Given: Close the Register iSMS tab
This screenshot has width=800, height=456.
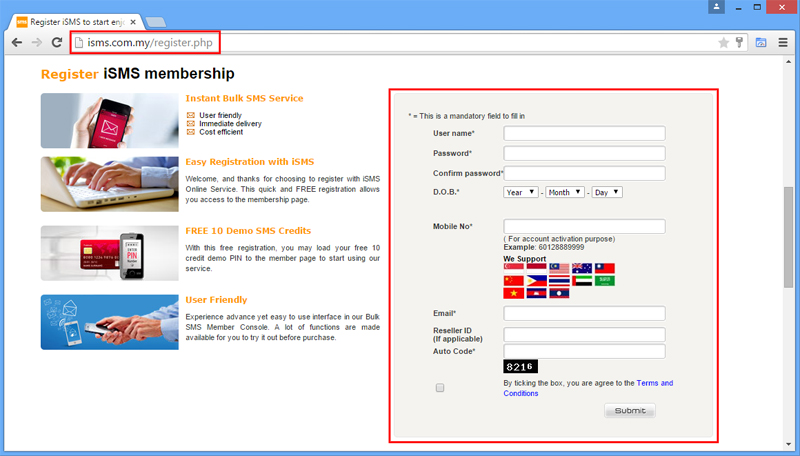Looking at the screenshot, I should pos(133,22).
